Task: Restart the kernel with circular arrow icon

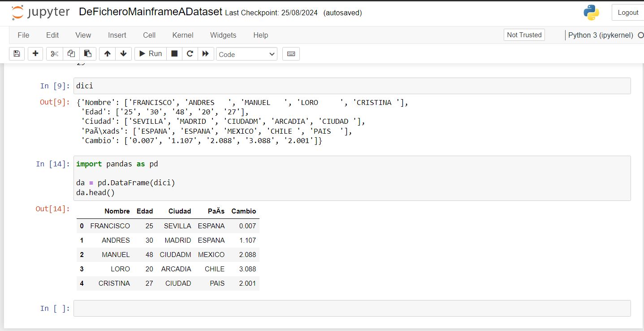Action: [190, 54]
